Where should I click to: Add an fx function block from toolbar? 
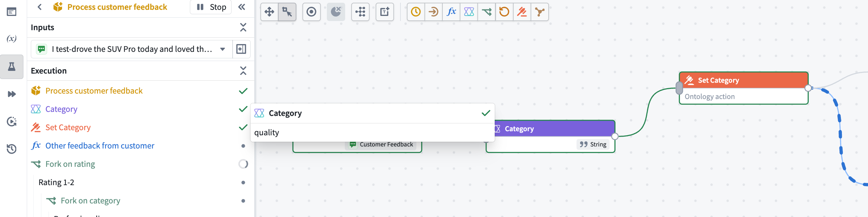point(451,12)
